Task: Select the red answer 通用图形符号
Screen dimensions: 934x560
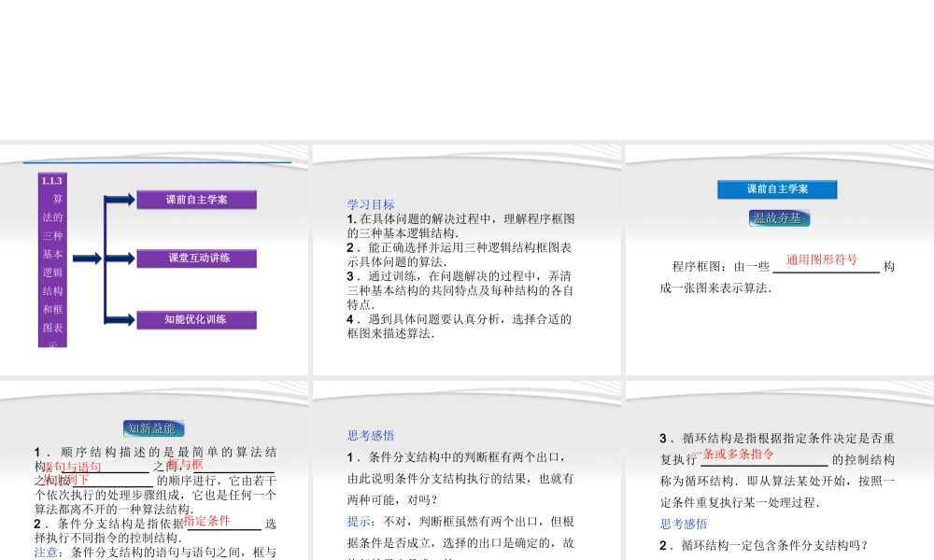Action: coord(821,259)
